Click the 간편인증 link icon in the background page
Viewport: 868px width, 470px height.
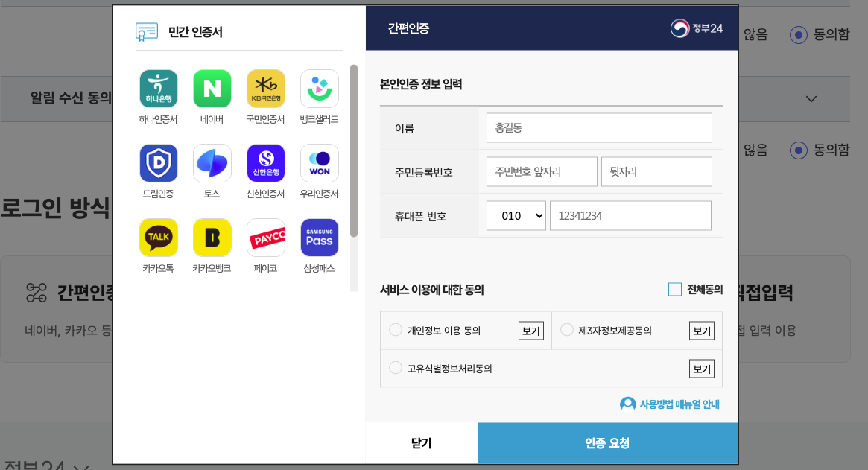tap(37, 293)
